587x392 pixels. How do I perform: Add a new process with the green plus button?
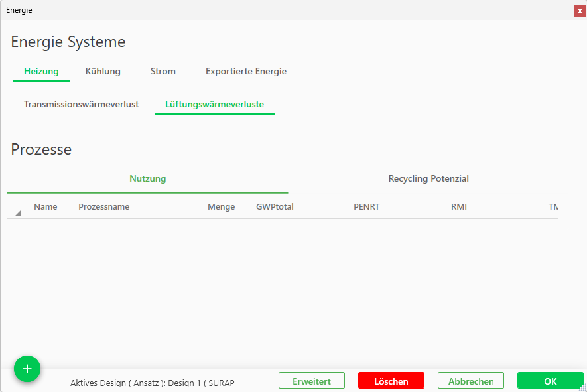pos(27,369)
